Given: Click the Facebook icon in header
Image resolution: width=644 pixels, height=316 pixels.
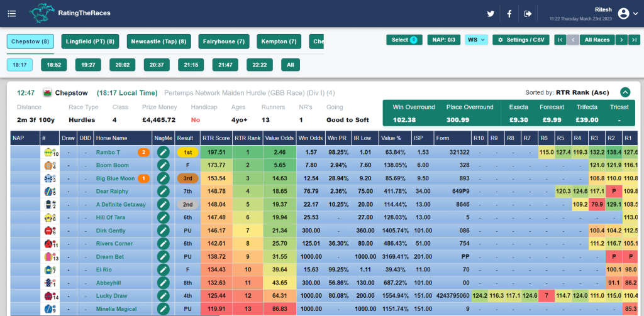Looking at the screenshot, I should coord(509,14).
